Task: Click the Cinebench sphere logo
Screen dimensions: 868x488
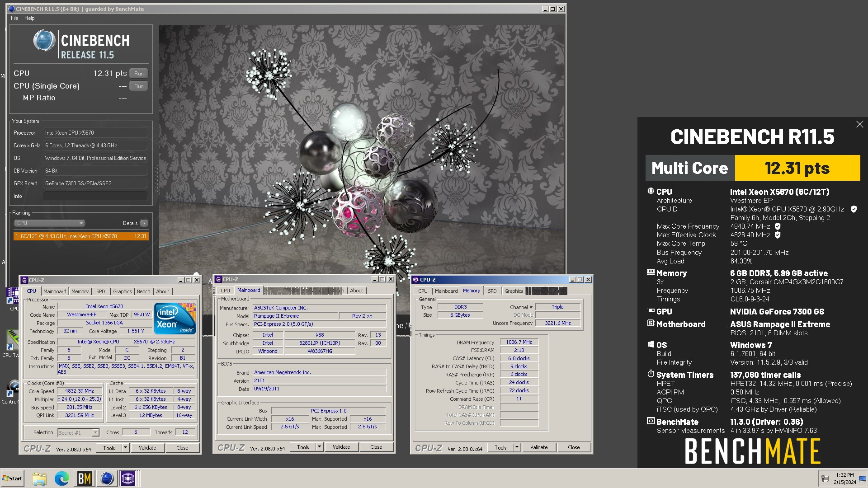Action: click(44, 41)
